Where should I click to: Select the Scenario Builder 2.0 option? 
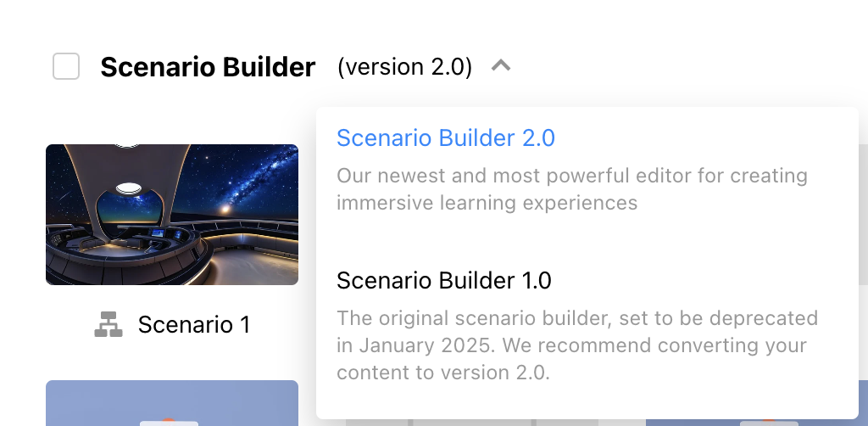446,138
